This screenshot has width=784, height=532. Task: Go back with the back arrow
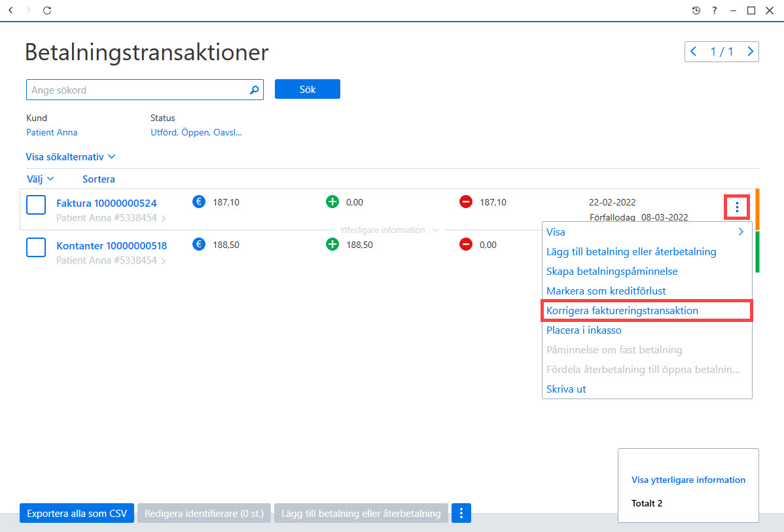[x=10, y=10]
